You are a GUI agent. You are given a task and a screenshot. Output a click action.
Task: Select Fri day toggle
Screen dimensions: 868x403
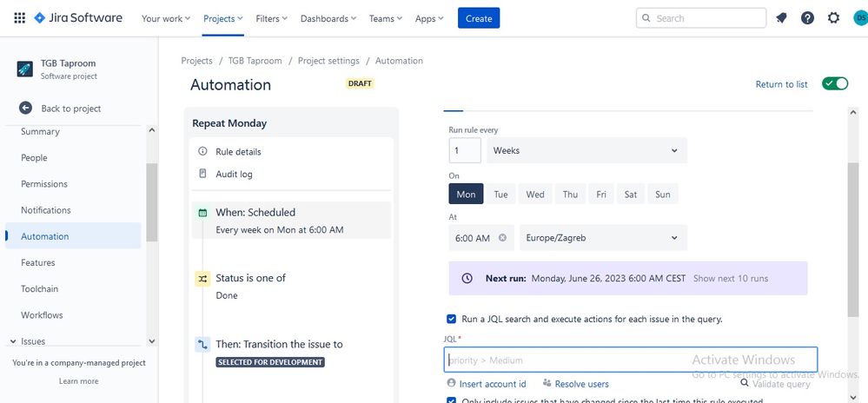[601, 195]
